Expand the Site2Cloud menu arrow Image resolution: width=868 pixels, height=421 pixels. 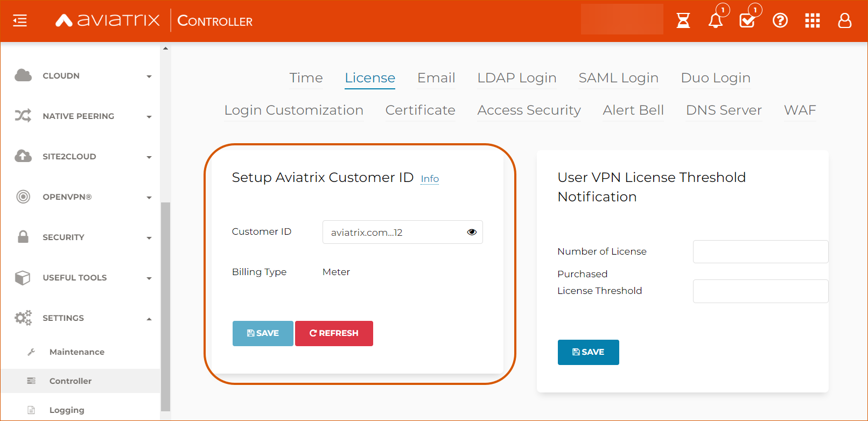(149, 157)
